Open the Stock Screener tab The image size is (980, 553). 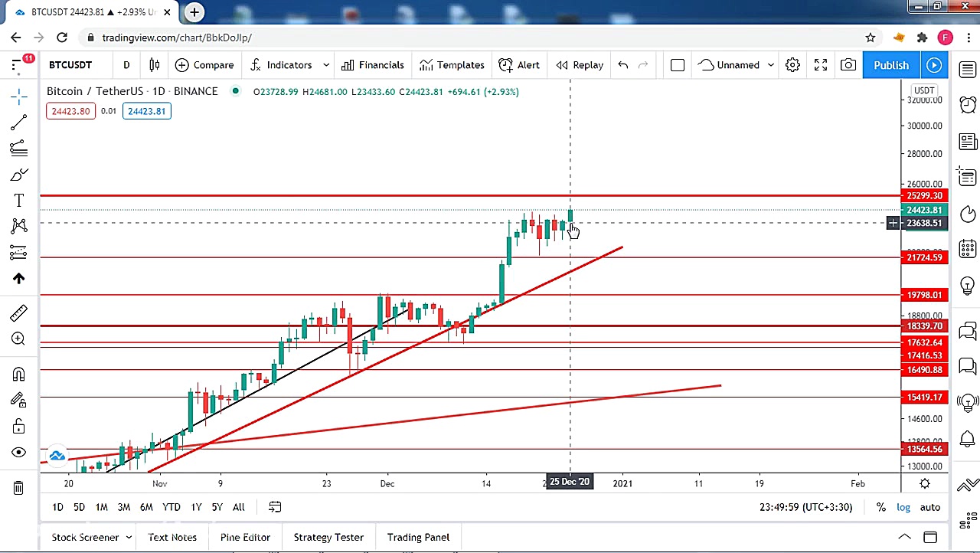pyautogui.click(x=85, y=538)
